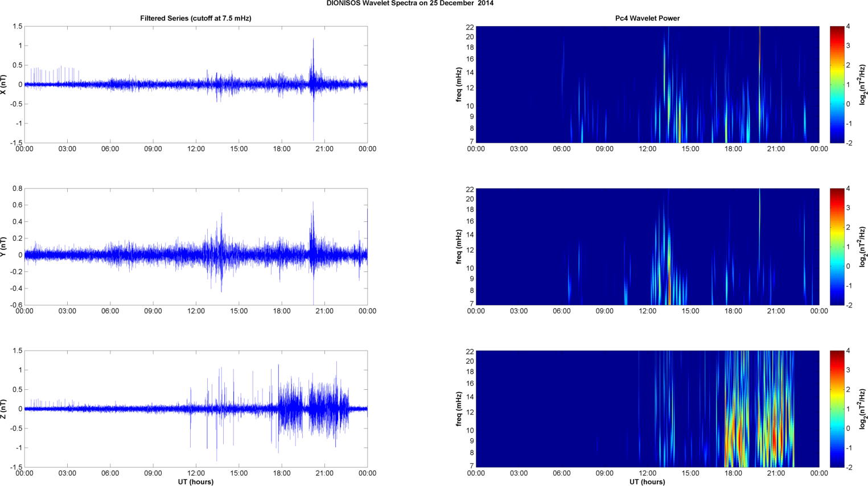Screen dimensions: 868x486
Task: Click the 18:00 tick under the Y series plot
Action: (282, 311)
